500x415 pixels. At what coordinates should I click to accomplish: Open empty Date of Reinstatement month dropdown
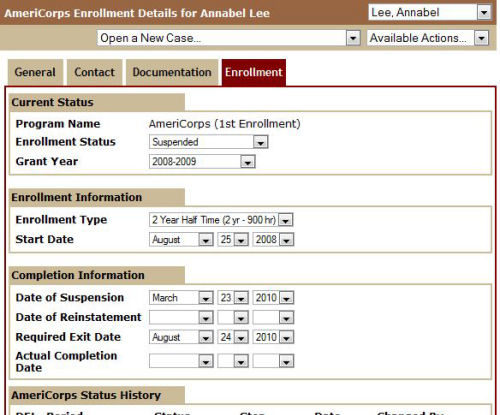click(181, 318)
